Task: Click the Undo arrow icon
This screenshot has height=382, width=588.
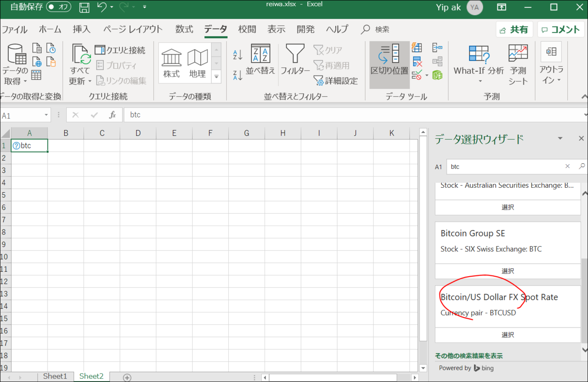Action: click(102, 7)
